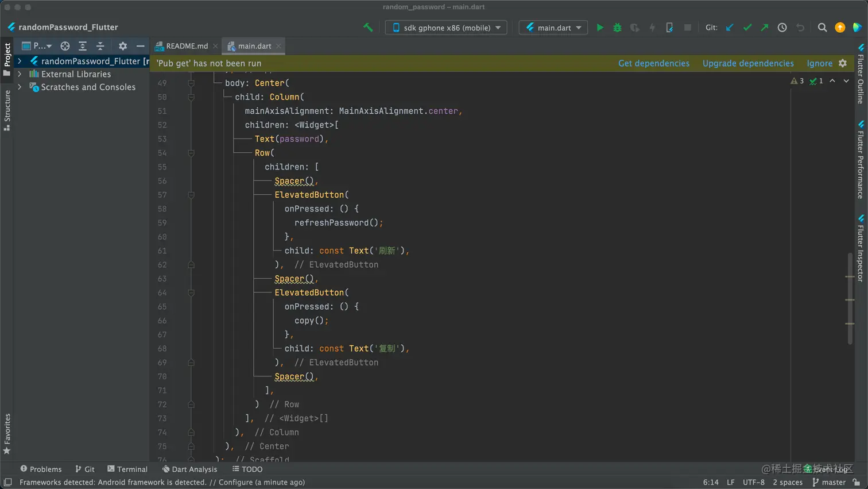868x489 pixels.
Task: Click the colorful icon after the update icon
Action: [x=857, y=28]
